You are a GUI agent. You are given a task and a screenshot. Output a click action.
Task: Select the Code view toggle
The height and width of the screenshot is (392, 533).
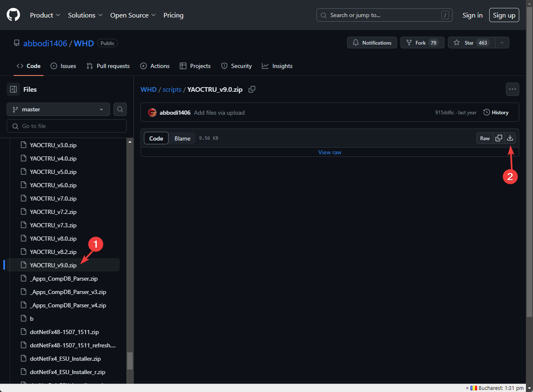[156, 138]
